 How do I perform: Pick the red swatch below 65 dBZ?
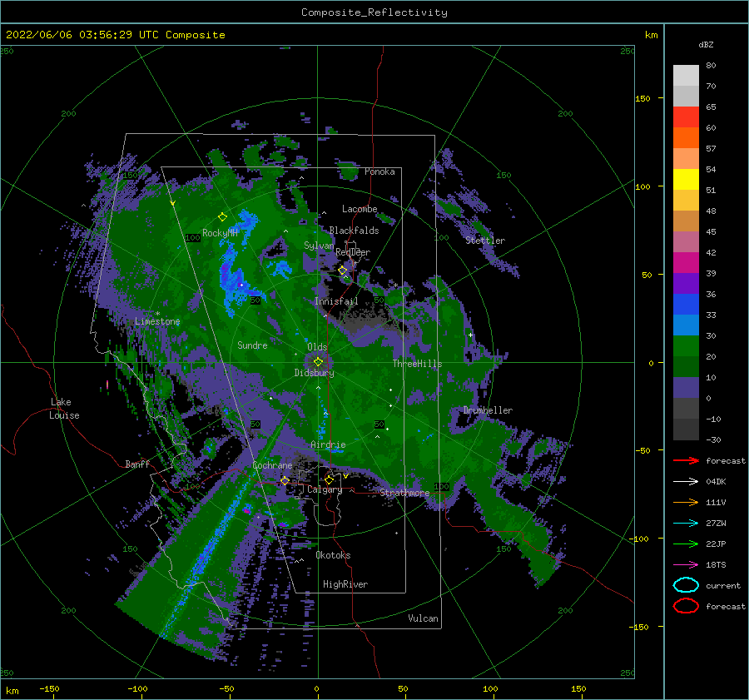point(686,117)
